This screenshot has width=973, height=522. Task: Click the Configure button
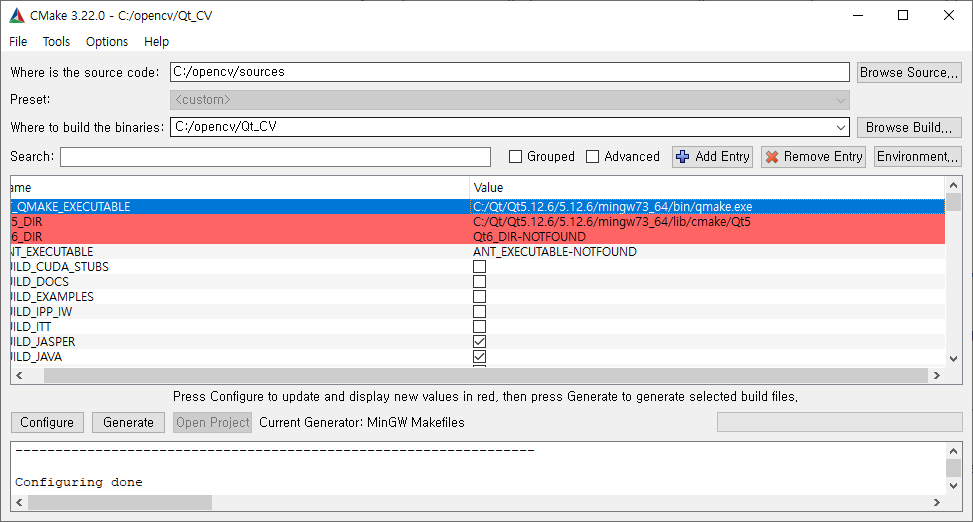[47, 423]
